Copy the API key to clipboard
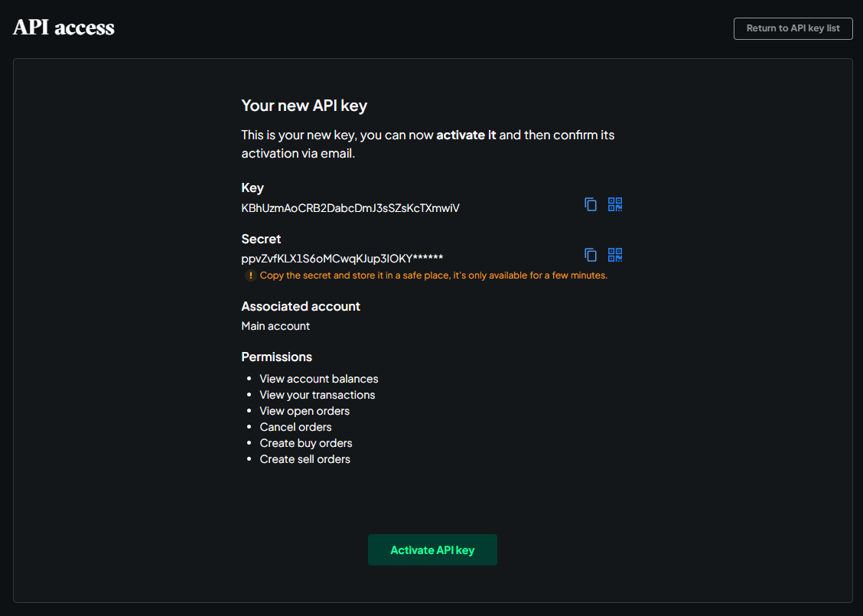Image resolution: width=863 pixels, height=616 pixels. pyautogui.click(x=591, y=204)
